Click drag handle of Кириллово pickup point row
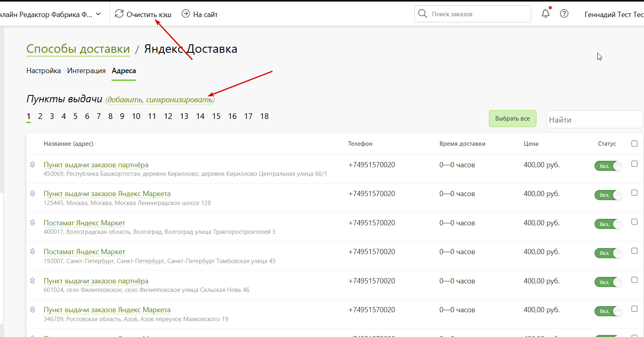Viewport: 644px width, 337px height. point(32,164)
